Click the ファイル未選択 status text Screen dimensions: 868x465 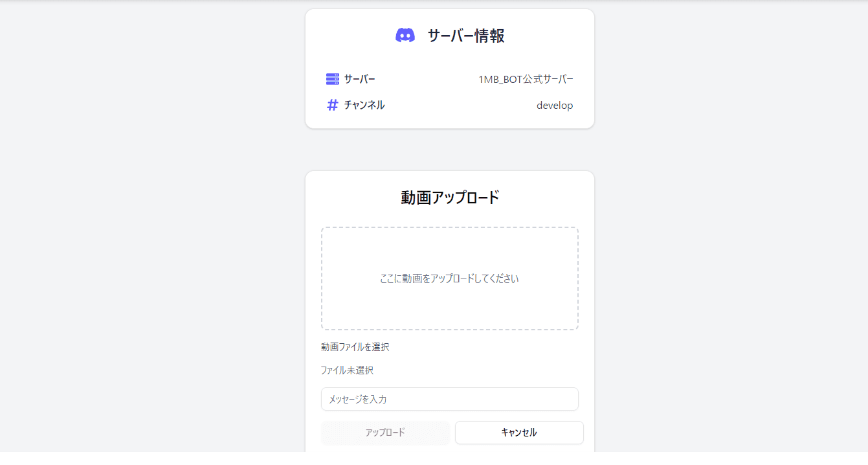pos(348,370)
